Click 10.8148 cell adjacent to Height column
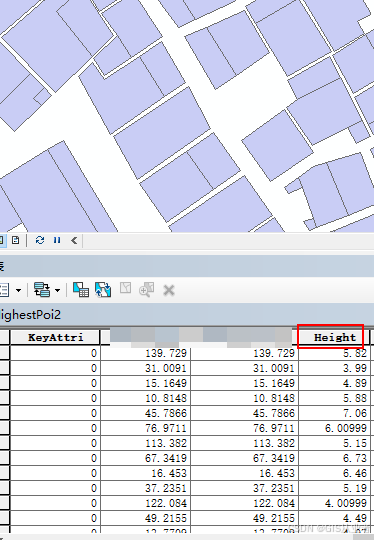The image size is (374, 540). point(245,398)
